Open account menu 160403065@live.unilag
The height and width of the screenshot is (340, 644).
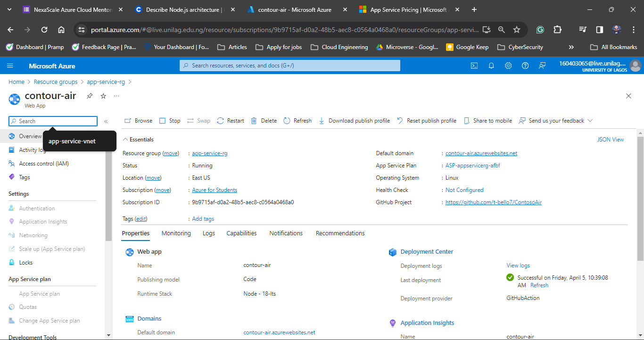pos(600,66)
